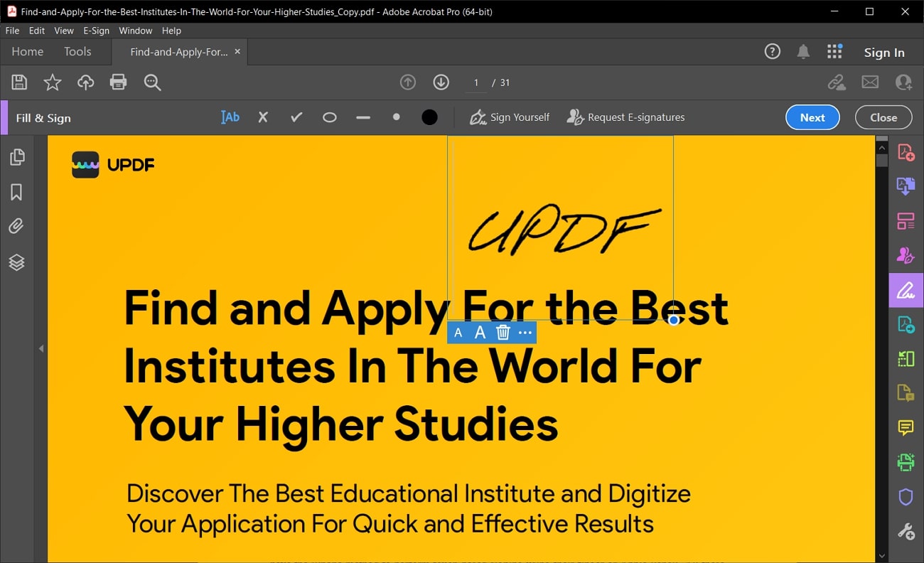Viewport: 924px width, 563px height.
Task: Select the checkmark annotation tool
Action: [296, 117]
